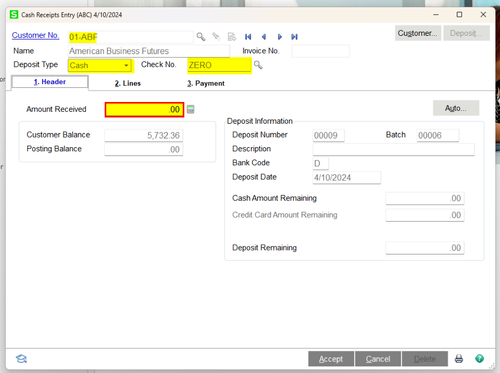Click the Cancel button
This screenshot has width=500, height=373.
[378, 359]
